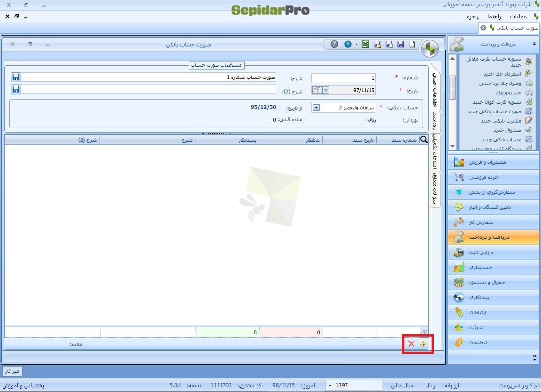This screenshot has height=392, width=541.
Task: Open the پیمانکاری module
Action: [494, 297]
